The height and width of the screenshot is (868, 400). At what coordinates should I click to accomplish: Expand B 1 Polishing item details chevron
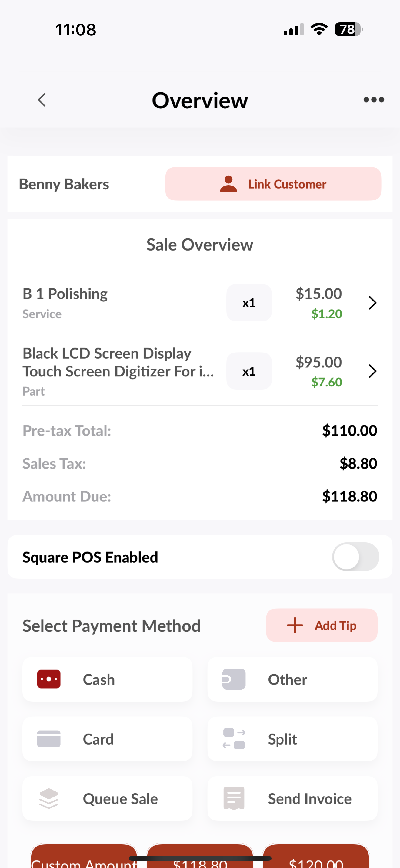[x=372, y=303]
